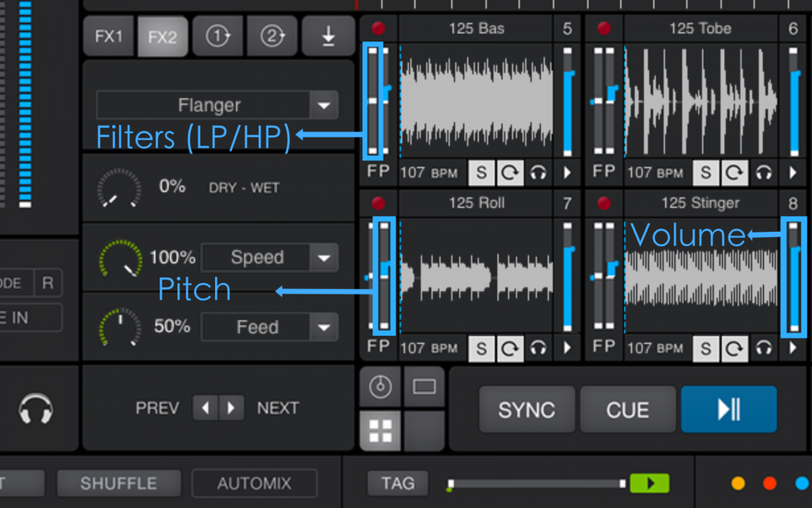Screen dimensions: 812x508
Task: Switch to the FX1 tab
Action: click(108, 35)
